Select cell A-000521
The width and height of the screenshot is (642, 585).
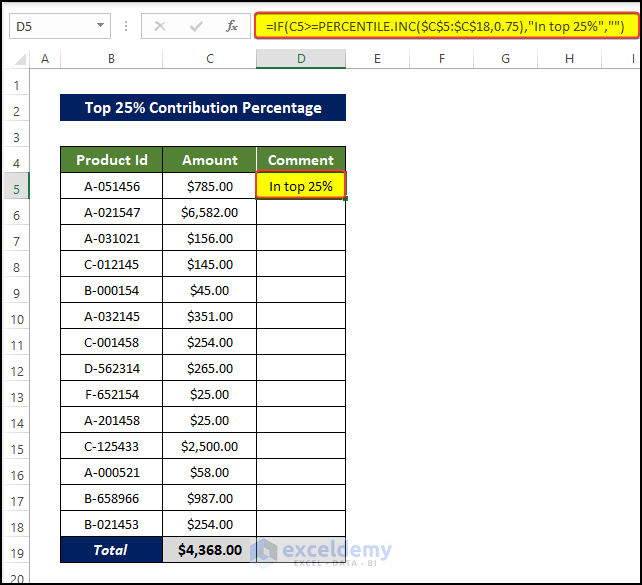pyautogui.click(x=111, y=472)
